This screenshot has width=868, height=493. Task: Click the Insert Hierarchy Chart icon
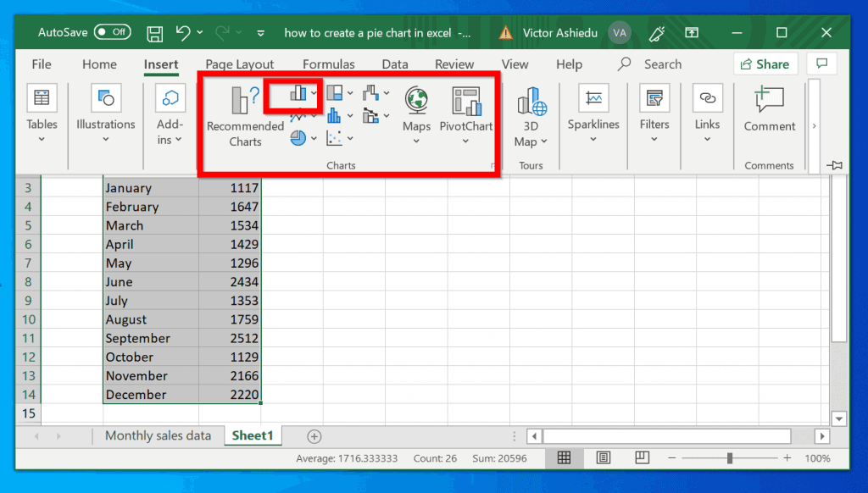tap(334, 92)
